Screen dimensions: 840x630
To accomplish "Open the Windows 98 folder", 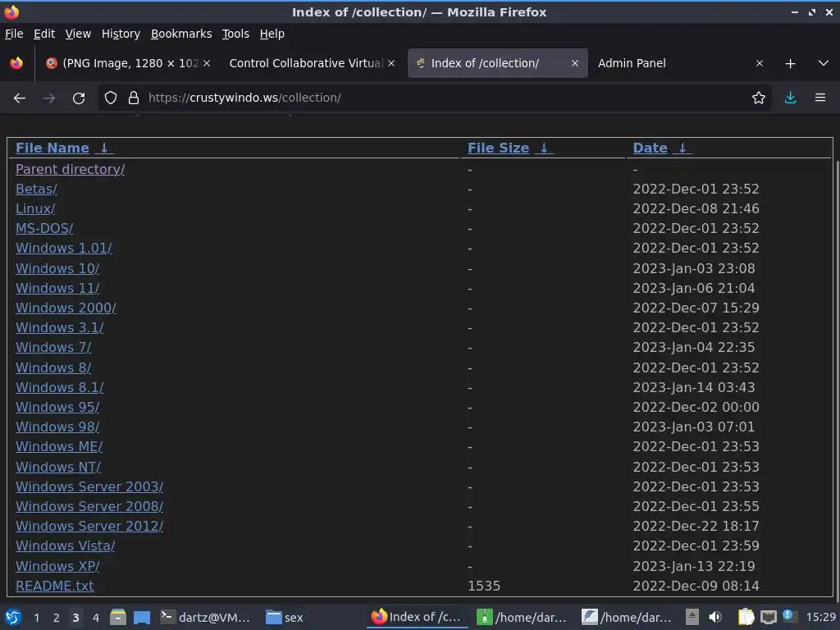I will (x=57, y=427).
